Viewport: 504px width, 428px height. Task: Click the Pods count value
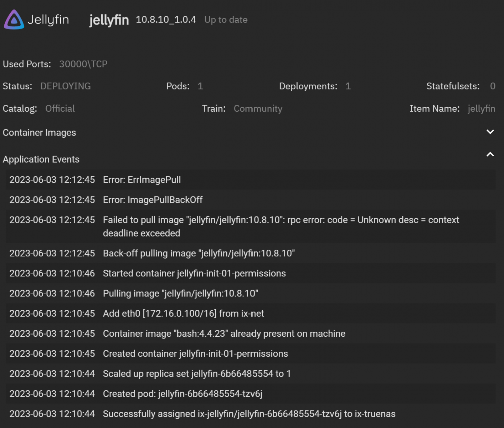pyautogui.click(x=200, y=86)
